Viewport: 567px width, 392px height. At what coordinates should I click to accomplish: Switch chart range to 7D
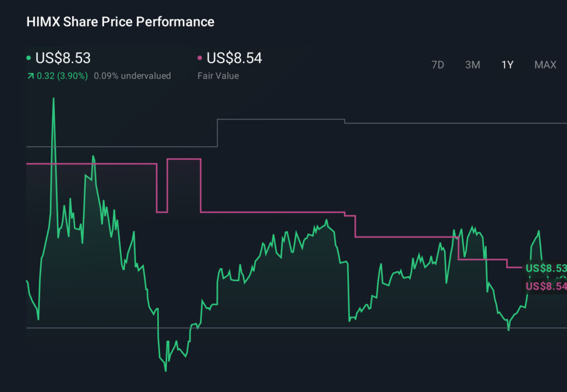point(437,65)
